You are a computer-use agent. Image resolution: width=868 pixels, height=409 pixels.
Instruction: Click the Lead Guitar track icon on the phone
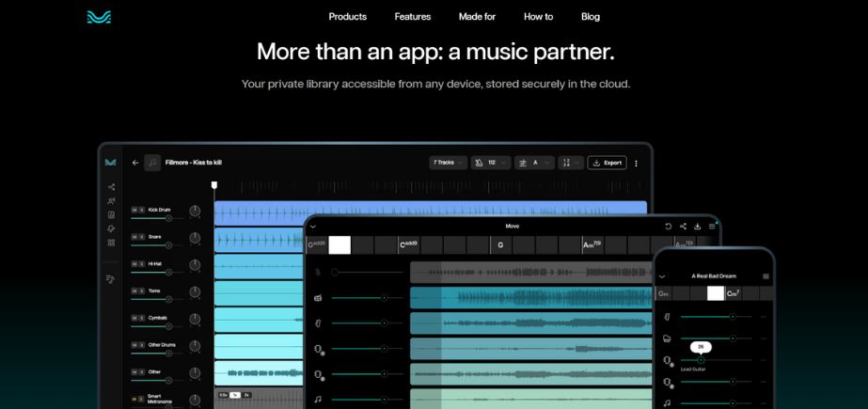coord(668,360)
